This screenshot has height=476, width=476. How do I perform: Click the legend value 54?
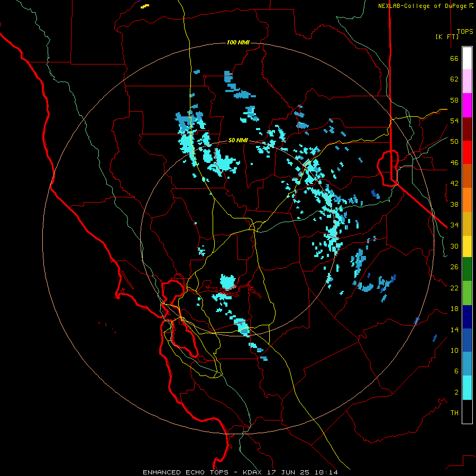point(454,121)
